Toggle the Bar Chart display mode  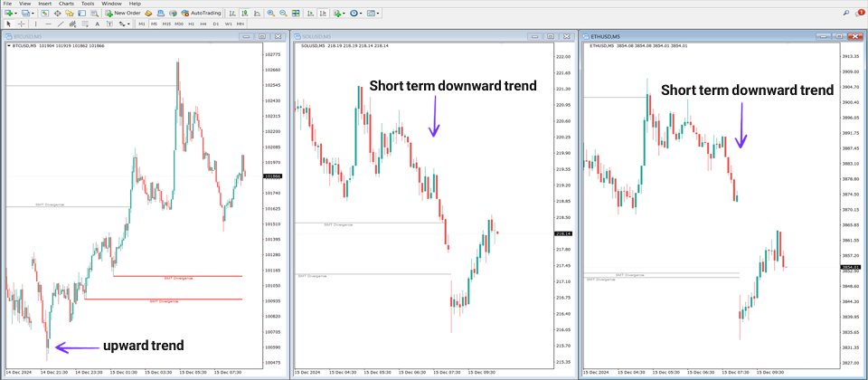pyautogui.click(x=232, y=13)
